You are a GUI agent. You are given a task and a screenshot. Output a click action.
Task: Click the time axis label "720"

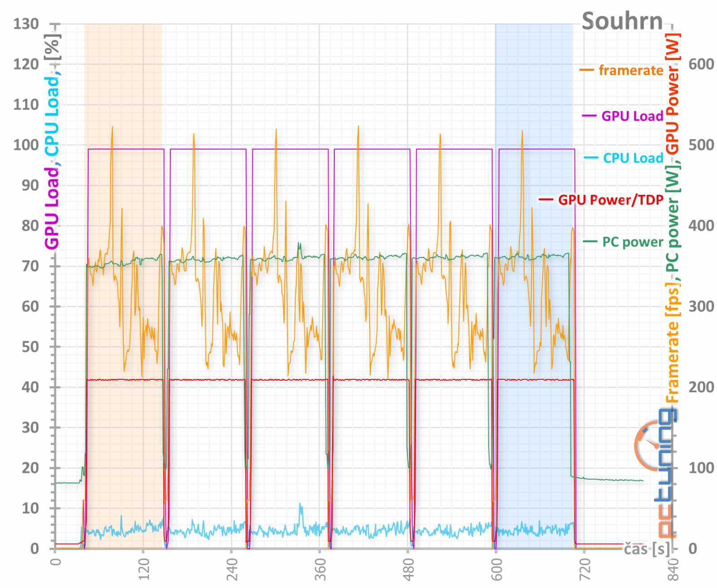pos(585,569)
